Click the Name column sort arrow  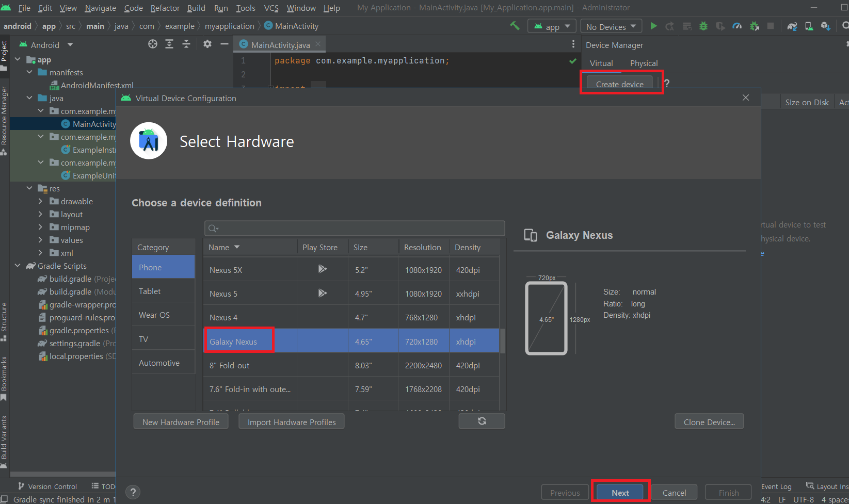coord(237,247)
